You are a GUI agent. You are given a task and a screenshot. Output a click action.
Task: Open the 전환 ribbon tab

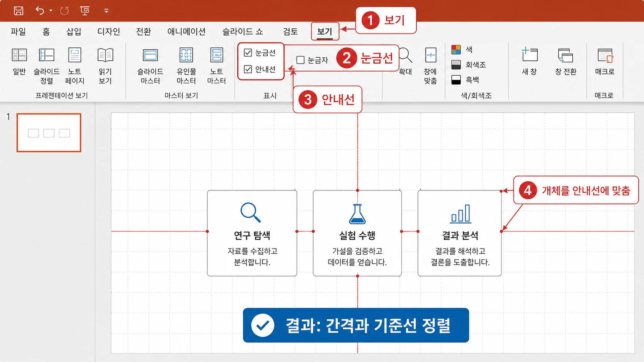click(x=144, y=32)
